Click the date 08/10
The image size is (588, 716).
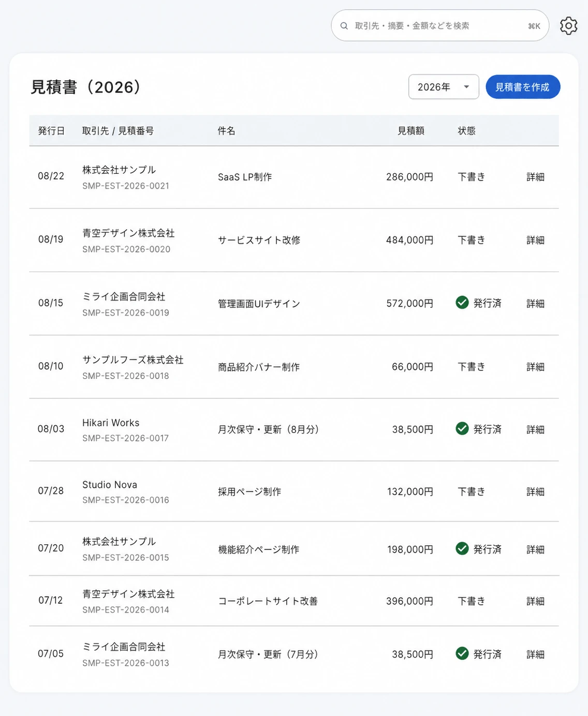[51, 366]
